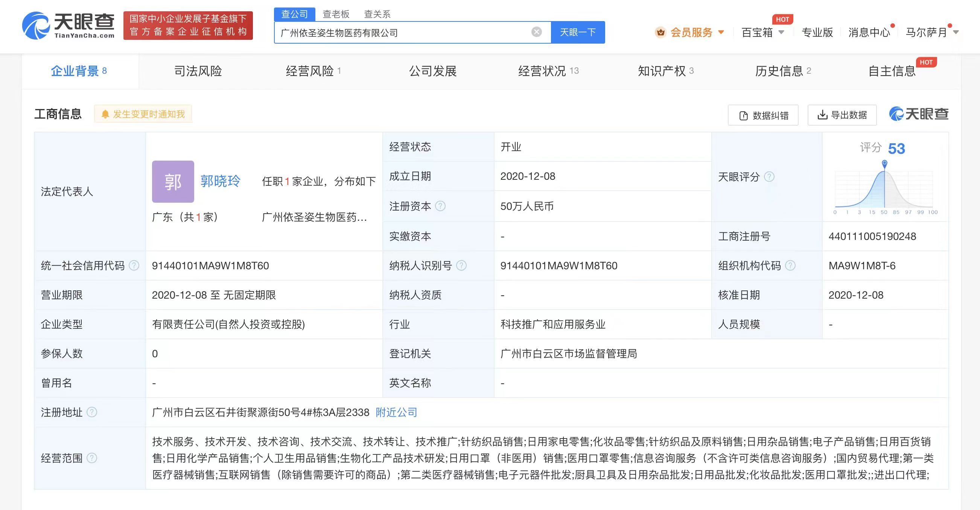Click the 天眼一下 search button
This screenshot has height=510, width=980.
(x=577, y=32)
